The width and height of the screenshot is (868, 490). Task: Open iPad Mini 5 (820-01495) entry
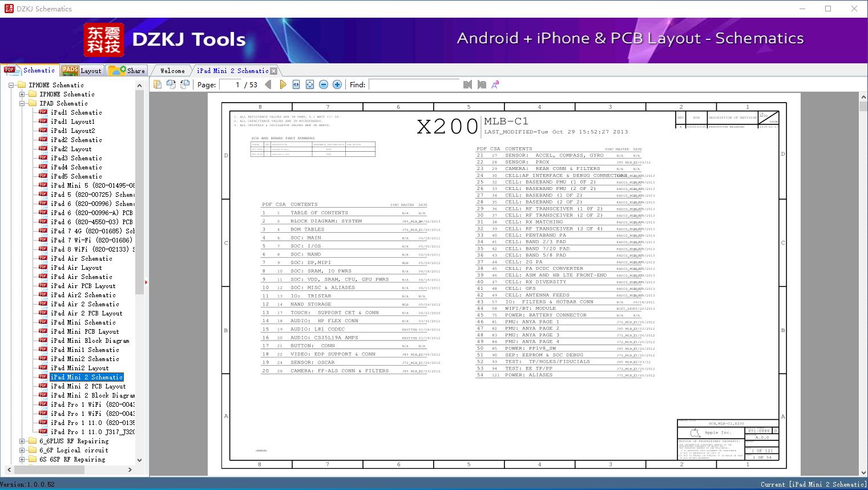coord(92,185)
